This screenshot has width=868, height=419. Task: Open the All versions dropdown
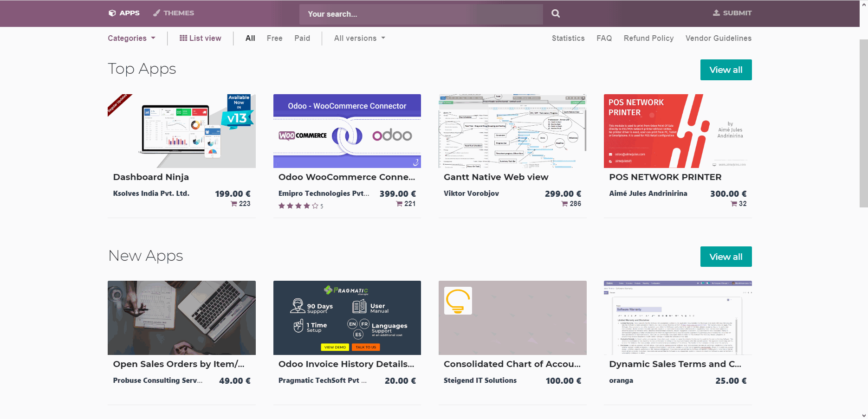(x=360, y=38)
